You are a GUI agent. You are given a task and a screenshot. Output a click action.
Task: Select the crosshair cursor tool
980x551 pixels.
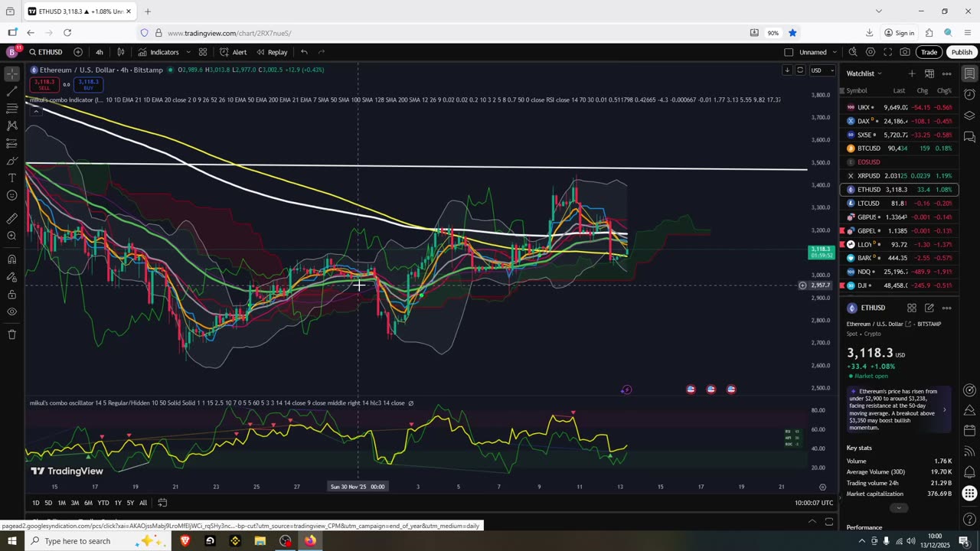point(11,74)
